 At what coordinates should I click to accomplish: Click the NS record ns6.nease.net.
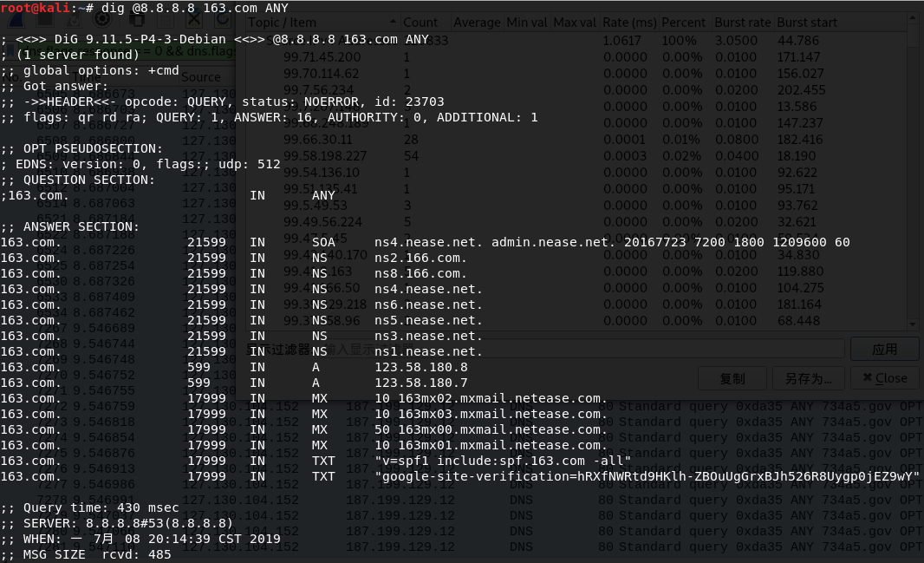click(x=428, y=304)
